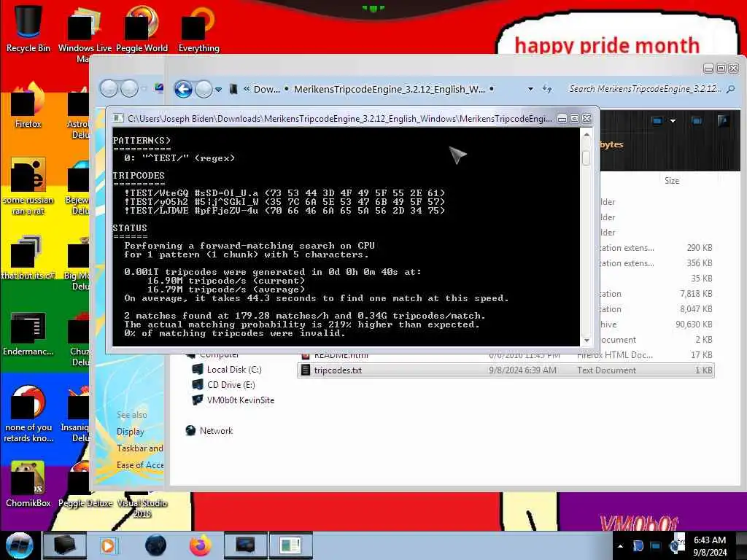This screenshot has height=560, width=747.
Task: Open the ChomikBox desktop icon
Action: (x=28, y=484)
